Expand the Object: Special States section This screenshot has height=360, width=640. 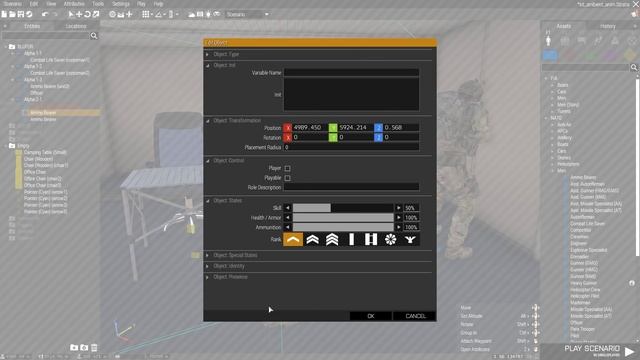207,255
